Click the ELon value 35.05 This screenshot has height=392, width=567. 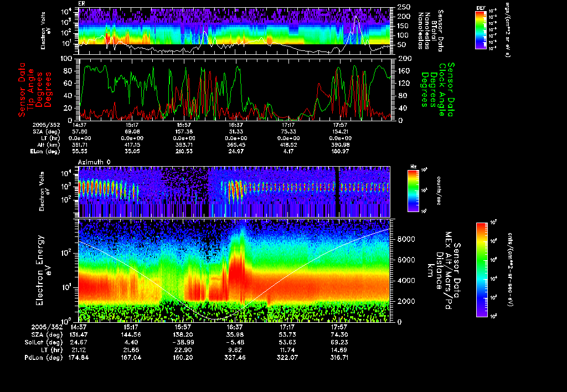click(x=132, y=151)
